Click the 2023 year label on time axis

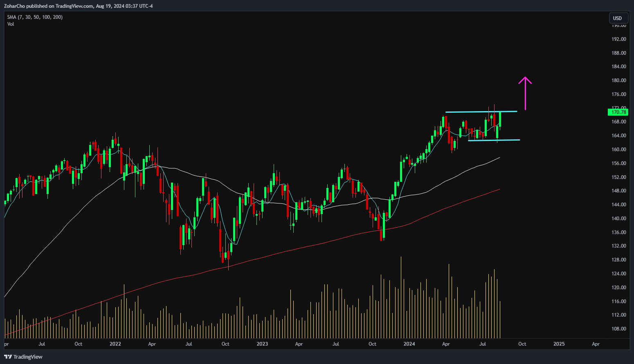point(262,344)
